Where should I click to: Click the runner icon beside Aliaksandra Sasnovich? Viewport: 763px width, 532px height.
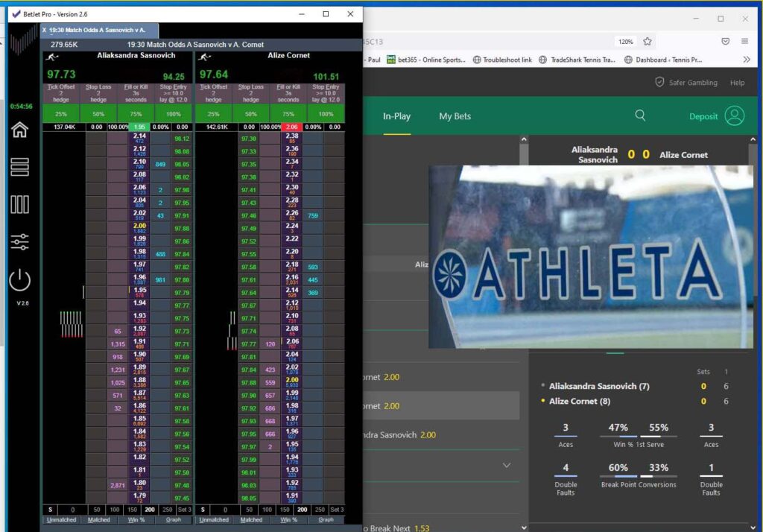[x=52, y=57]
